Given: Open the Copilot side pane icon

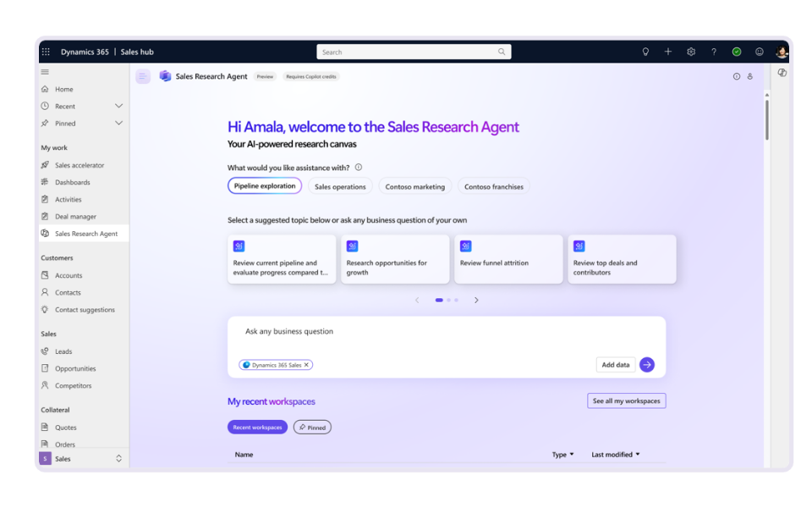Looking at the screenshot, I should point(782,73).
